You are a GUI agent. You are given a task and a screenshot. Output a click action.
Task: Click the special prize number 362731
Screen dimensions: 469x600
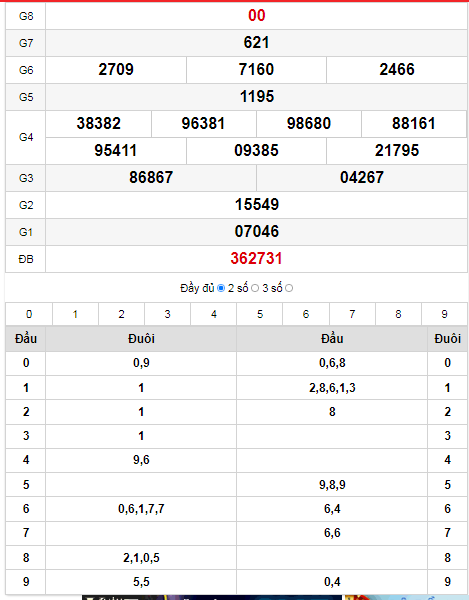pos(256,259)
